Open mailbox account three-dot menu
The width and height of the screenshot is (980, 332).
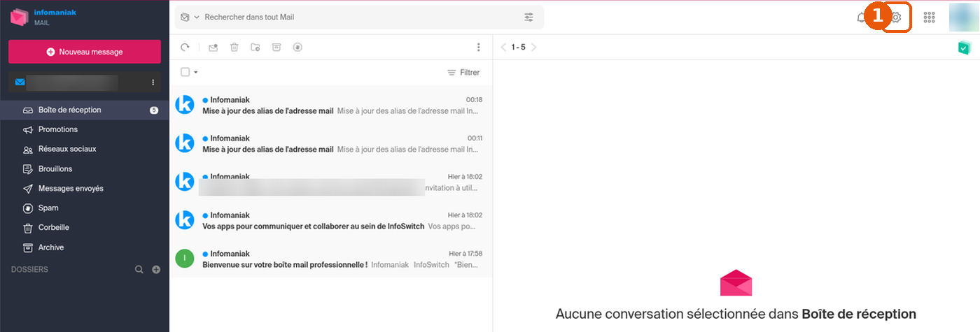pyautogui.click(x=153, y=82)
